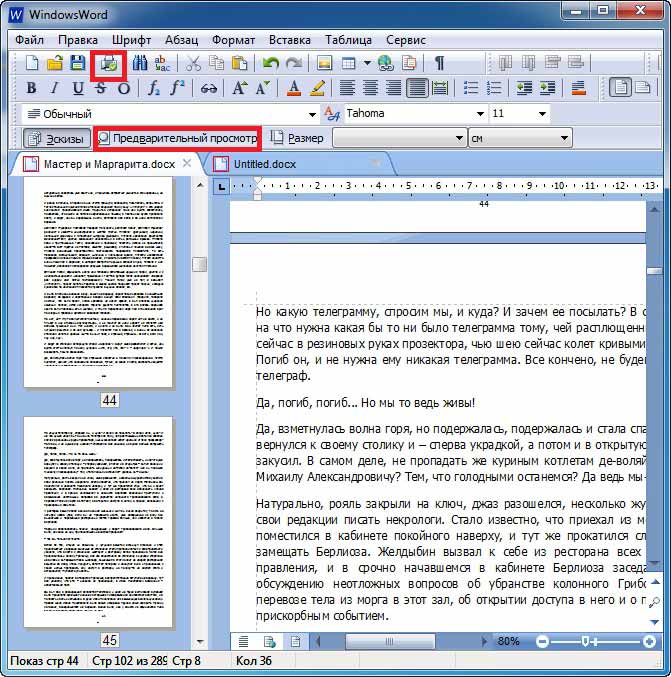Save the document with the floppy icon
This screenshot has height=677, width=671.
pyautogui.click(x=78, y=63)
